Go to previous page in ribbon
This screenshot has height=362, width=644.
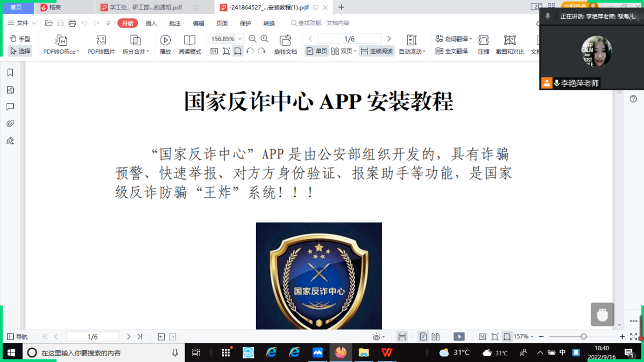[310, 39]
